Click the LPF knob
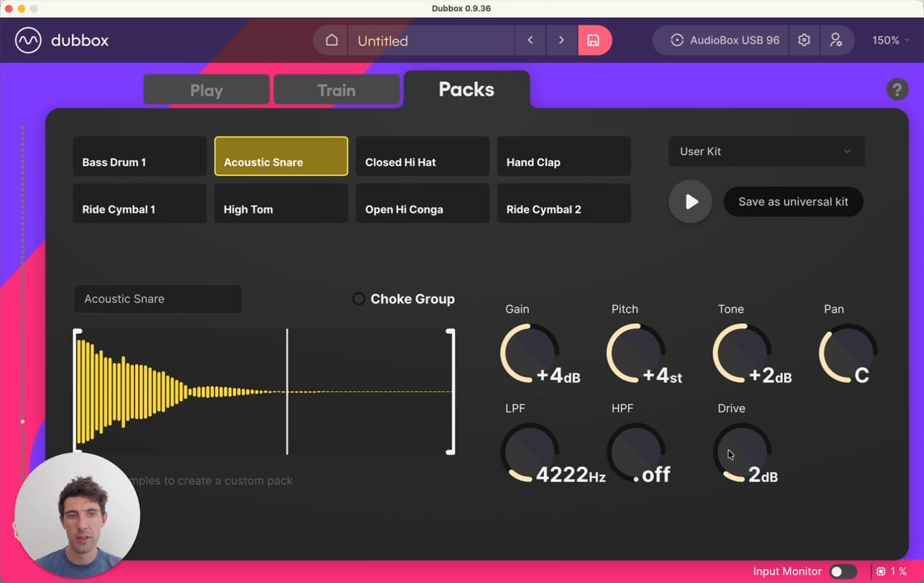924x583 pixels. 529,452
